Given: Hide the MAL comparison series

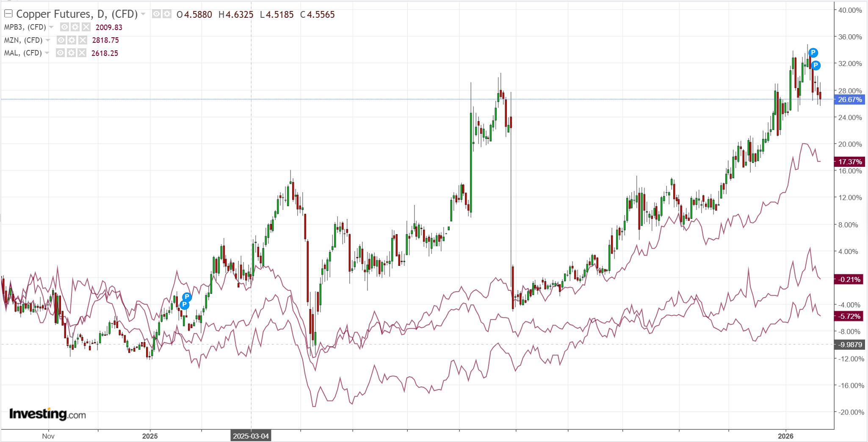Looking at the screenshot, I should (x=60, y=53).
